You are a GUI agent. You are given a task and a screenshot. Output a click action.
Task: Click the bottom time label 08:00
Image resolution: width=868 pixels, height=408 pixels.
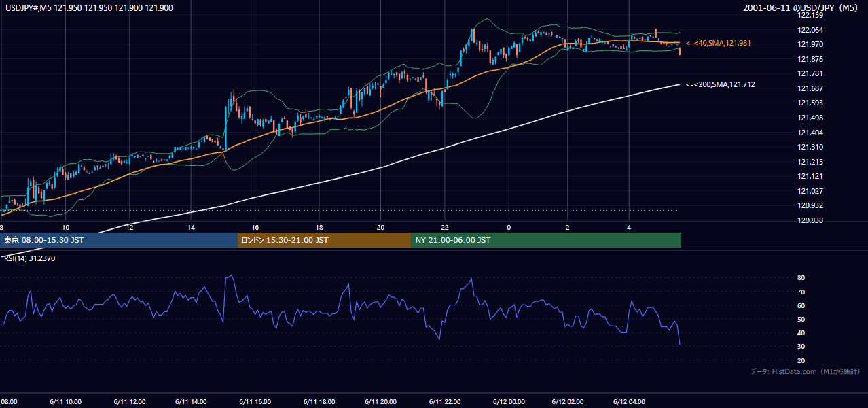click(x=9, y=401)
